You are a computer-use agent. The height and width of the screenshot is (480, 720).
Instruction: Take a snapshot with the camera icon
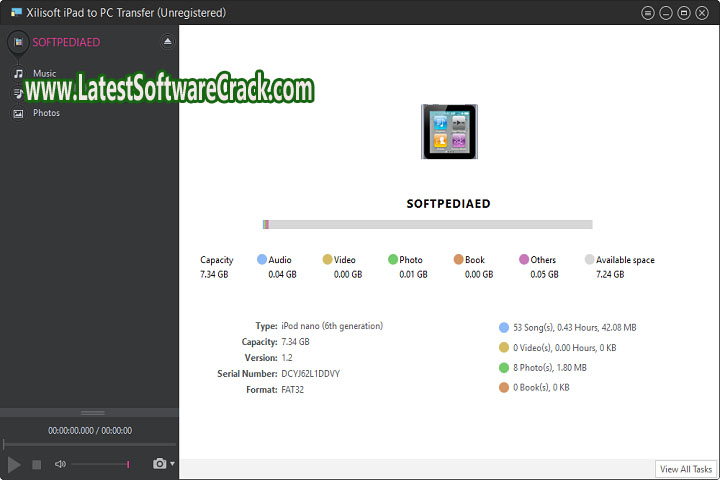[x=159, y=464]
